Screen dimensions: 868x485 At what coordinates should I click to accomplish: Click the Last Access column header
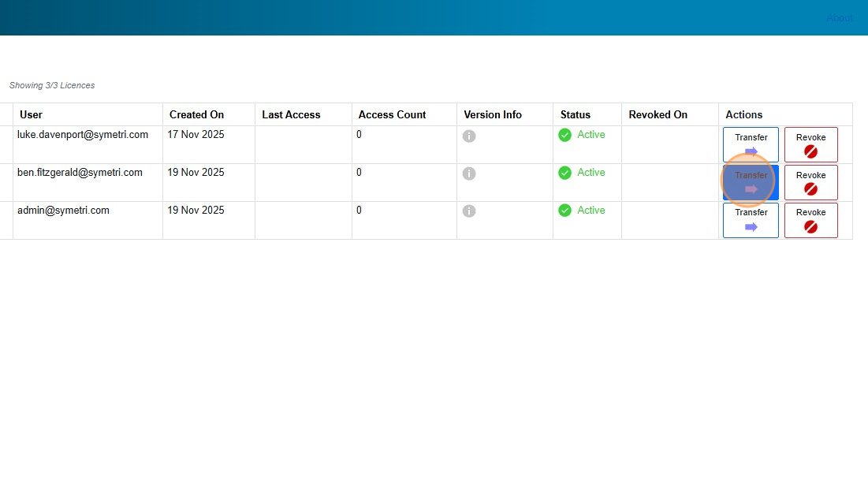coord(291,114)
